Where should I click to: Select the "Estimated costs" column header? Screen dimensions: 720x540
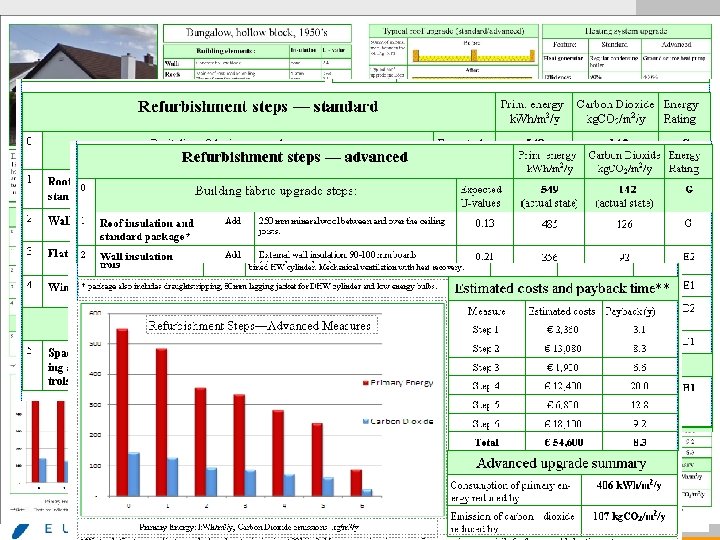point(562,311)
